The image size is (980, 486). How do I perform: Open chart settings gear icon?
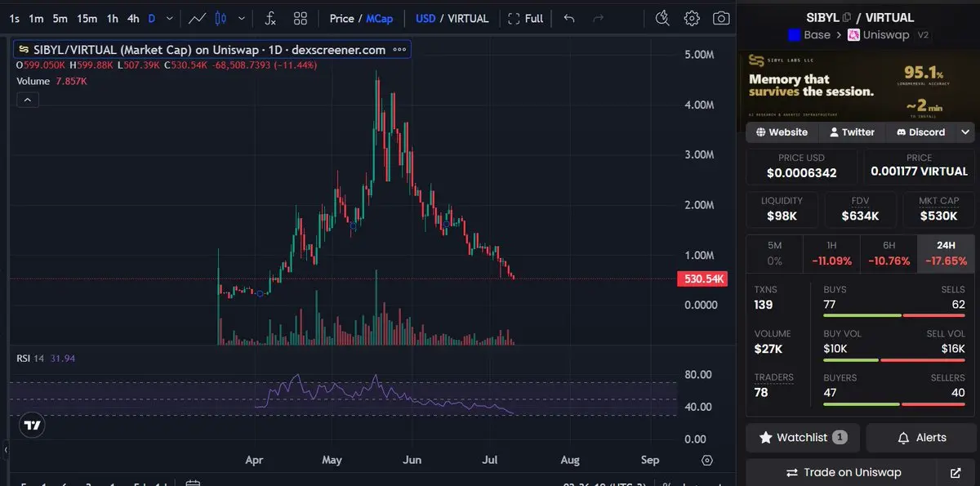coord(692,18)
